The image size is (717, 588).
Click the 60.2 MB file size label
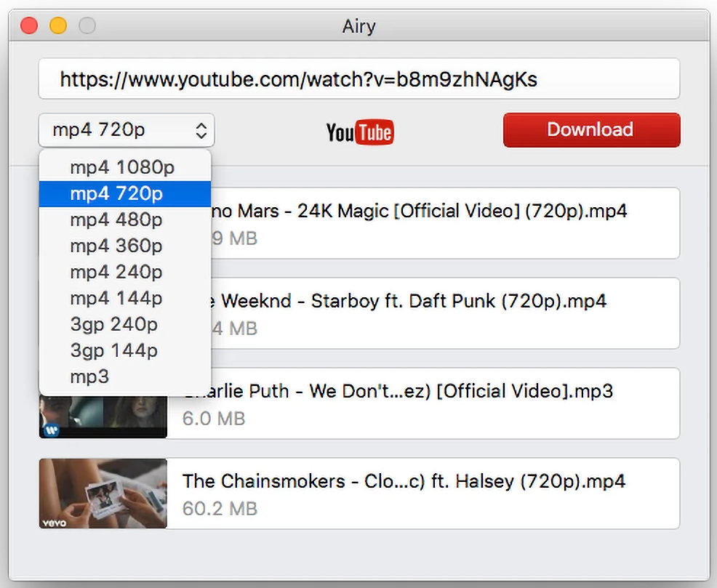220,509
